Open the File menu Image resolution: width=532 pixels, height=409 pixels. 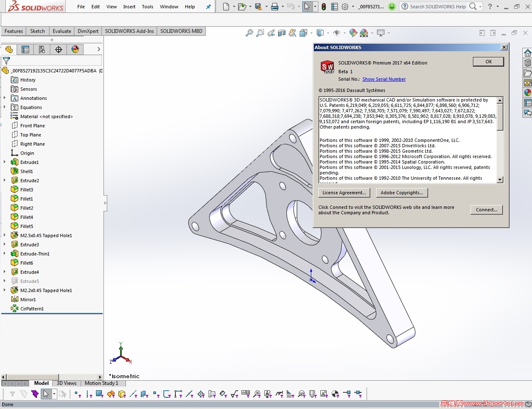click(x=81, y=7)
